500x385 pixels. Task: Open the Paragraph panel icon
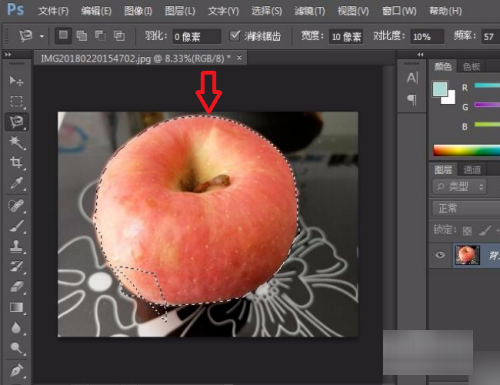(x=412, y=99)
